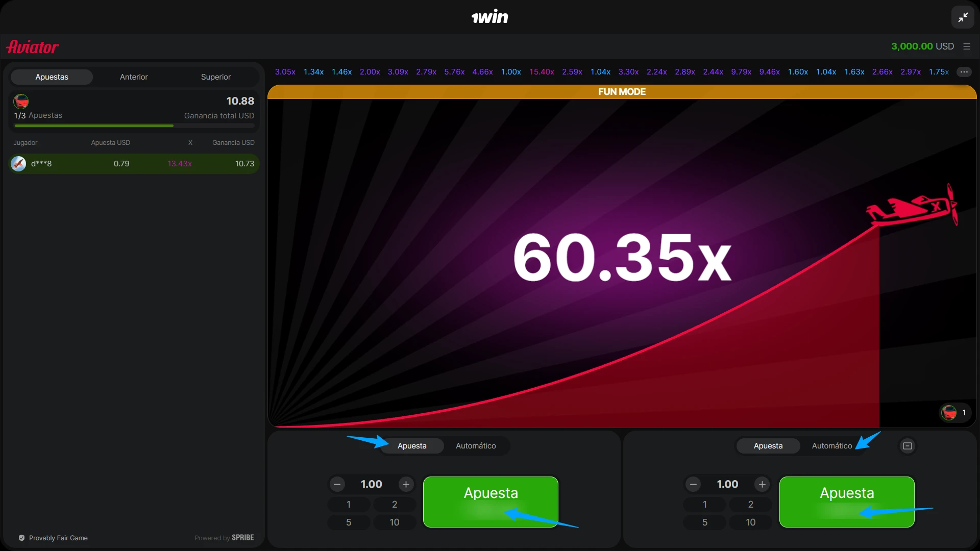Click the 9.79x result in round history
980x551 pixels.
click(741, 72)
